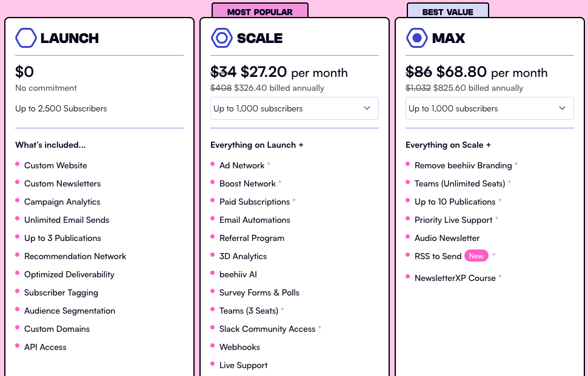The height and width of the screenshot is (376, 588).
Task: Click the asterisk beside Remove beehiiv Branding
Action: (x=516, y=165)
